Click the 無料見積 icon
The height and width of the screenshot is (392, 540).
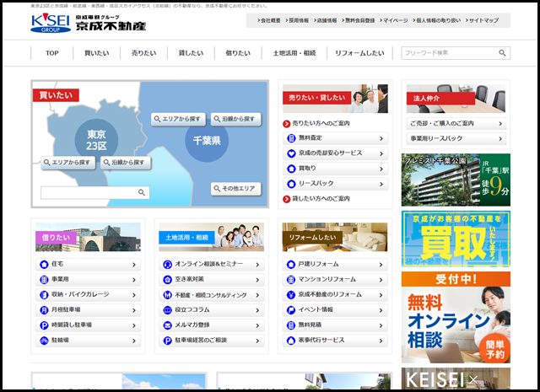pyautogui.click(x=291, y=325)
